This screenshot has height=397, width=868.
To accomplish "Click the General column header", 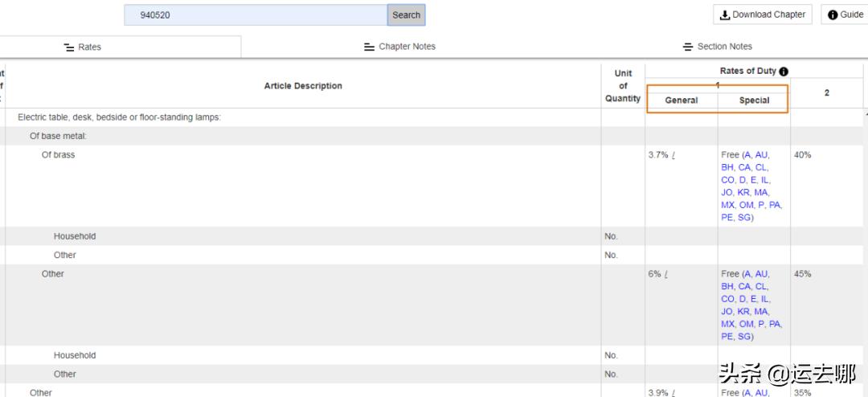I will point(681,100).
